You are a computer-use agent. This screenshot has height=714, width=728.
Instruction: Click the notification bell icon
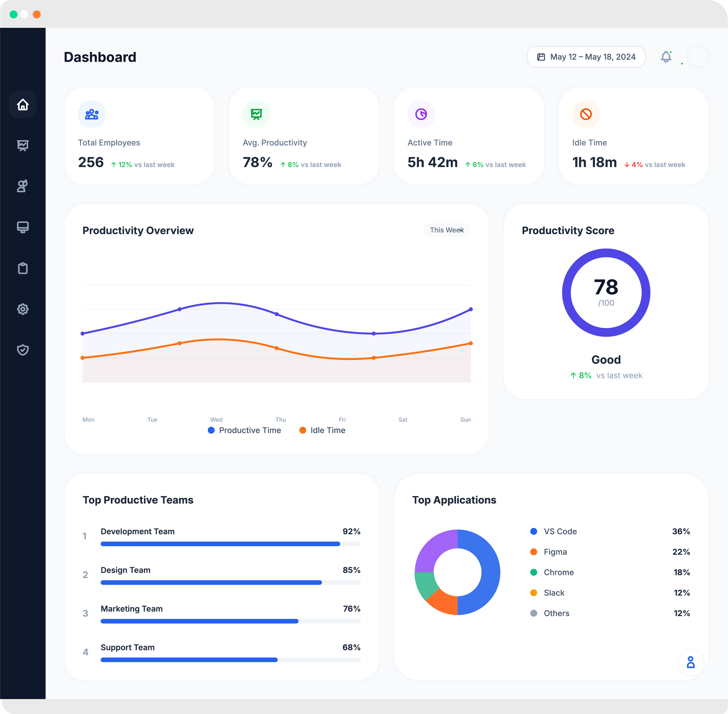[666, 57]
